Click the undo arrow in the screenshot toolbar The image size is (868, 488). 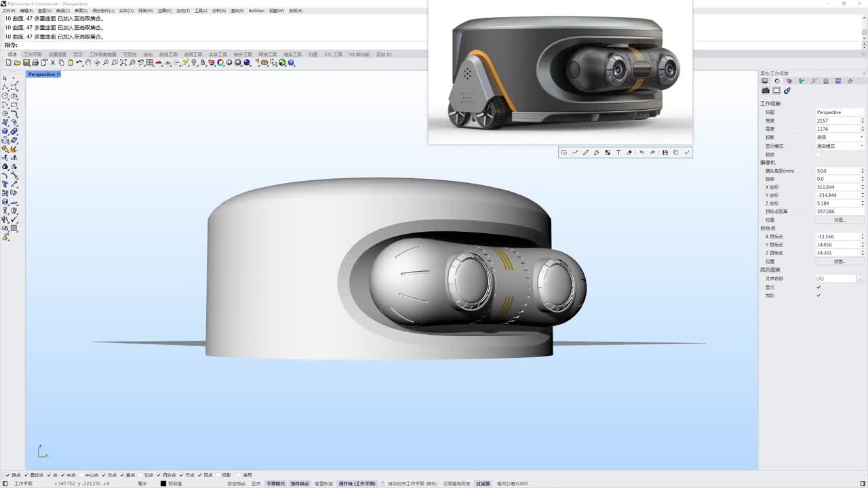[x=642, y=152]
